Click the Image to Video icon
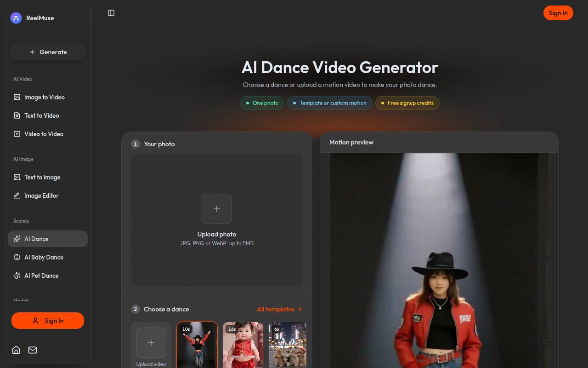 point(17,97)
